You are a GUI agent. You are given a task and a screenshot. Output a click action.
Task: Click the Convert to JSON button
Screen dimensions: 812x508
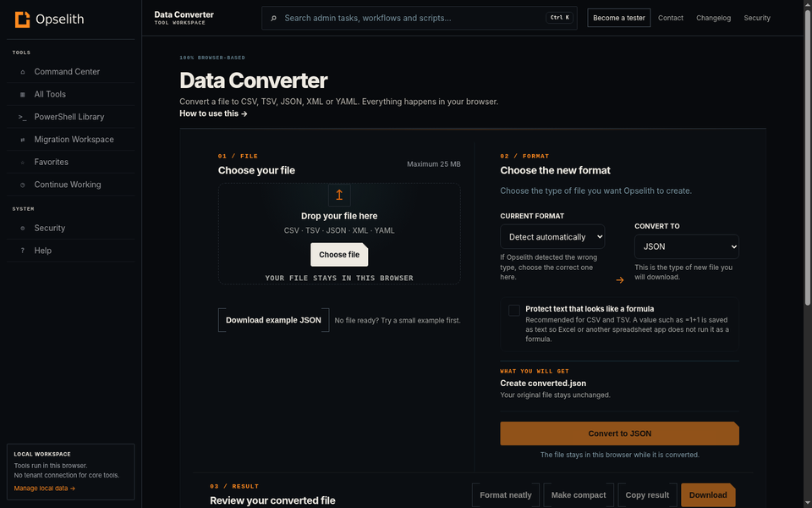pyautogui.click(x=619, y=433)
